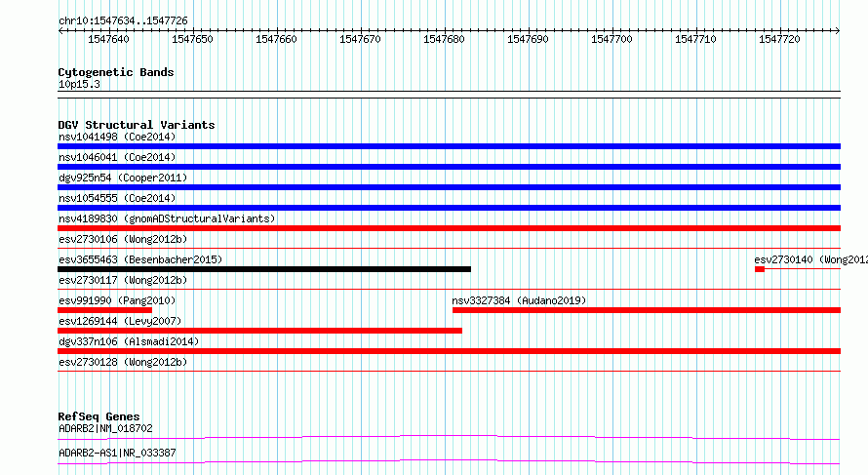Click ruler position 1547700
The height and width of the screenshot is (475, 868).
612,39
